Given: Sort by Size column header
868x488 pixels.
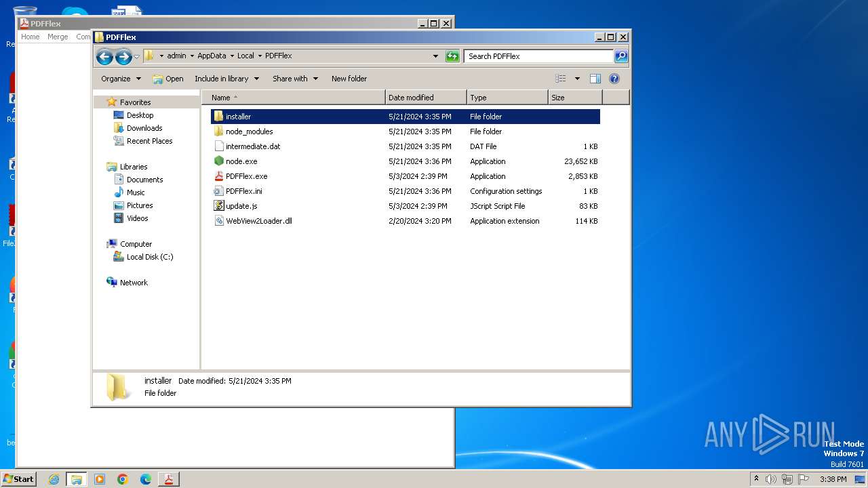Looking at the screenshot, I should [x=575, y=98].
